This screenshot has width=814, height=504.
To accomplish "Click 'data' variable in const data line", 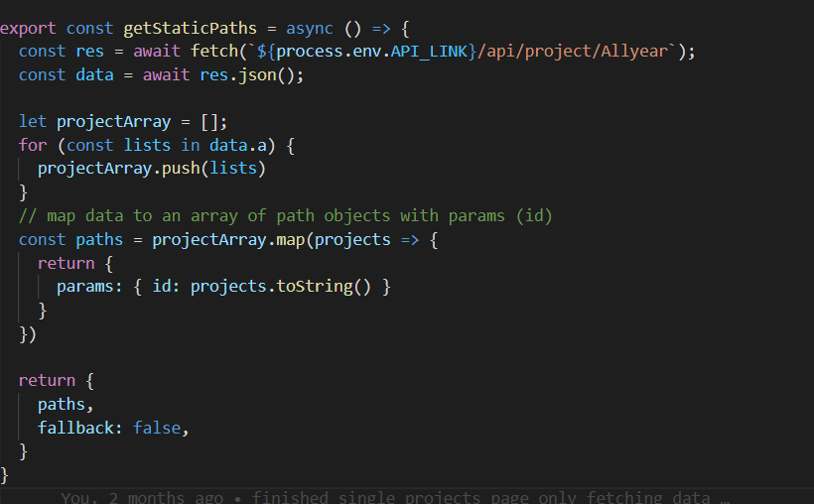I will [x=94, y=75].
